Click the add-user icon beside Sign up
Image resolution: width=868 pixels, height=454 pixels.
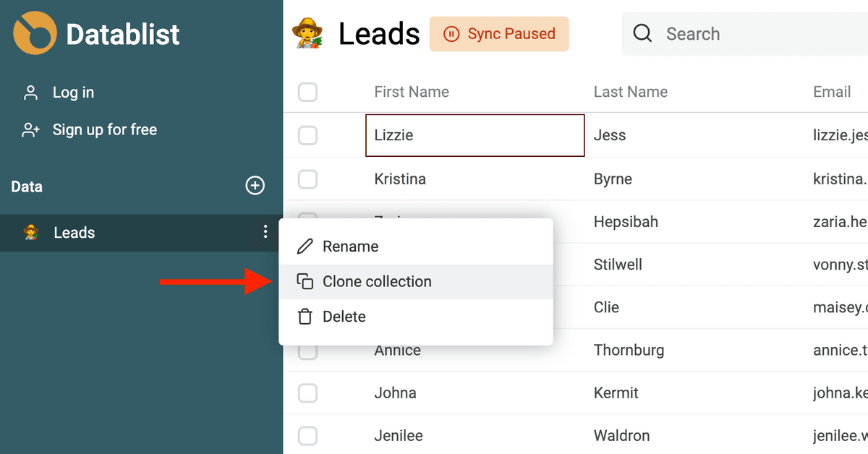tap(30, 130)
